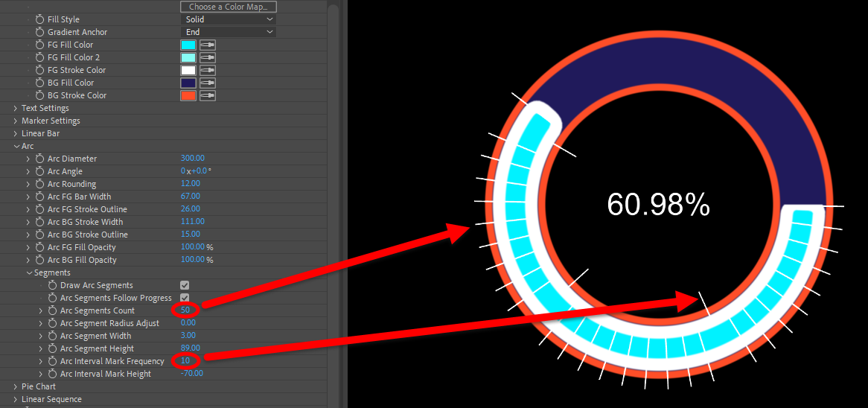The image size is (868, 408).
Task: Click the Gradient Anchor stopwatch icon
Action: point(40,32)
